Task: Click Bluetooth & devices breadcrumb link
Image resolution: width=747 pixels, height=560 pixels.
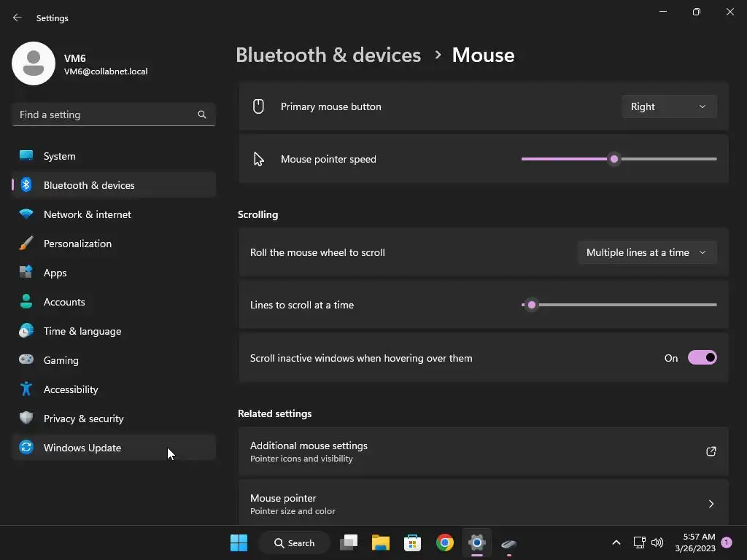Action: pyautogui.click(x=328, y=55)
